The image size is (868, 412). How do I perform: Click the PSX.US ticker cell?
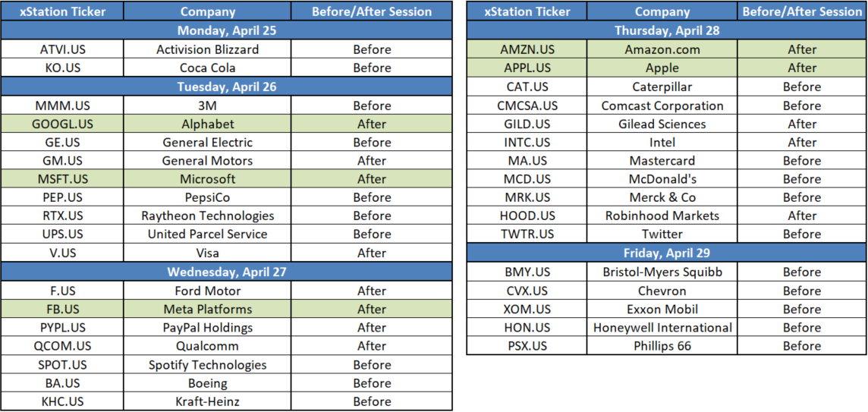[x=528, y=346]
